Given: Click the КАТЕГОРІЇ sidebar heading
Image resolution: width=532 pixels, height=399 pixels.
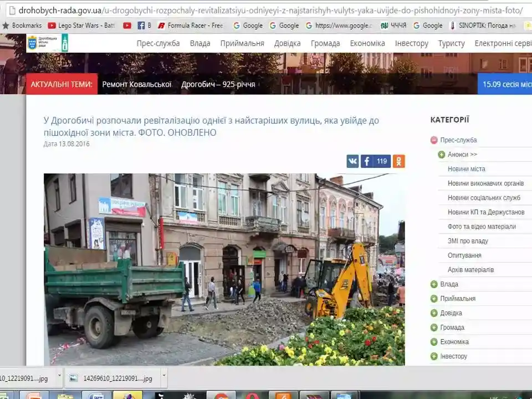Looking at the screenshot, I should click(449, 120).
